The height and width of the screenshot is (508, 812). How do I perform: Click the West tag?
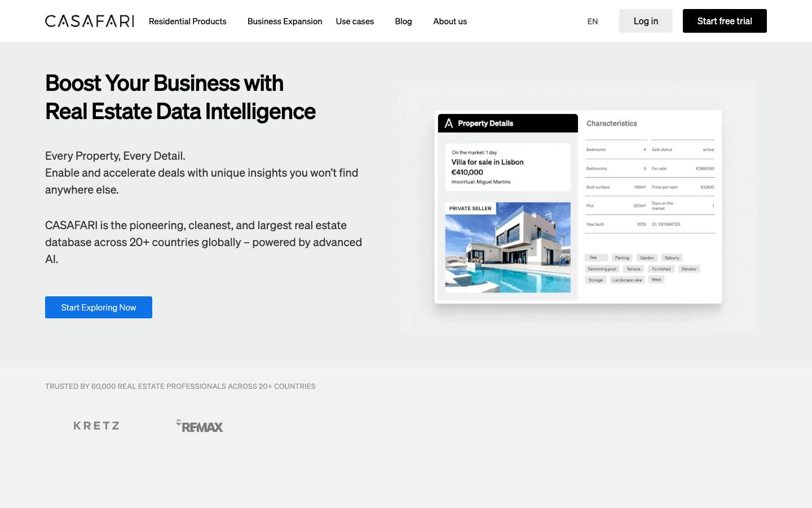pos(656,279)
